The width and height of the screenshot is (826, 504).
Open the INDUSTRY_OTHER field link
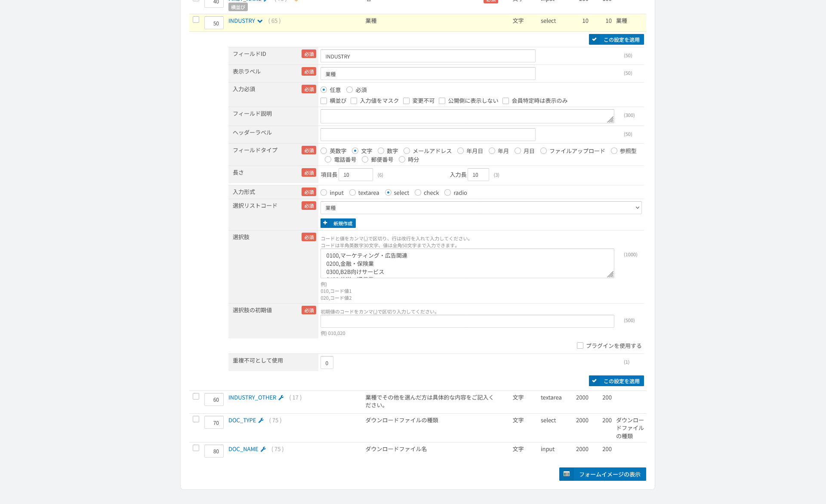pyautogui.click(x=252, y=398)
